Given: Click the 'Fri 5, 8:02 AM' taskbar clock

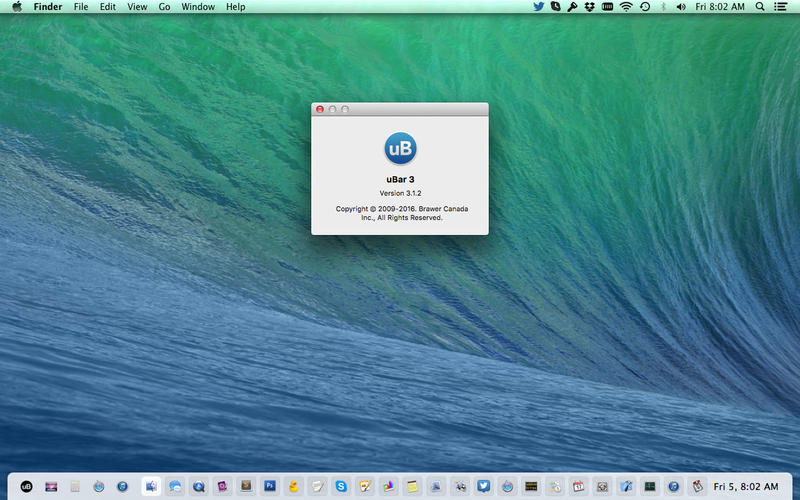Looking at the screenshot, I should (x=746, y=487).
